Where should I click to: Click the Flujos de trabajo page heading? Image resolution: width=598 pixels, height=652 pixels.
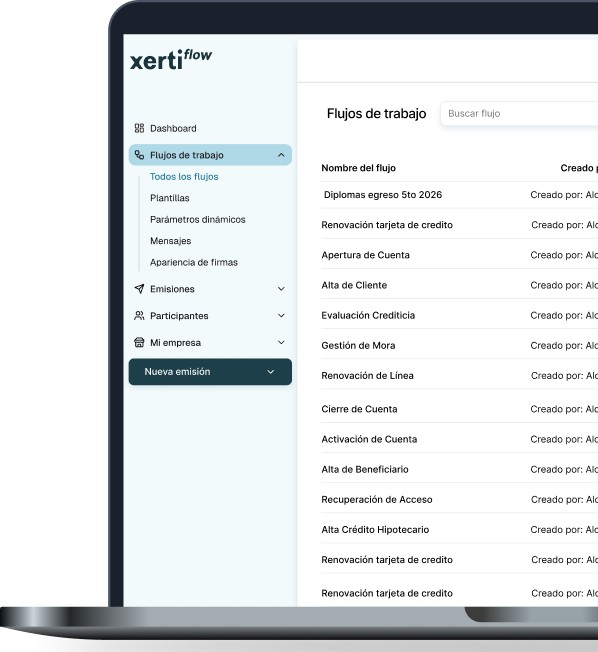[x=376, y=114]
